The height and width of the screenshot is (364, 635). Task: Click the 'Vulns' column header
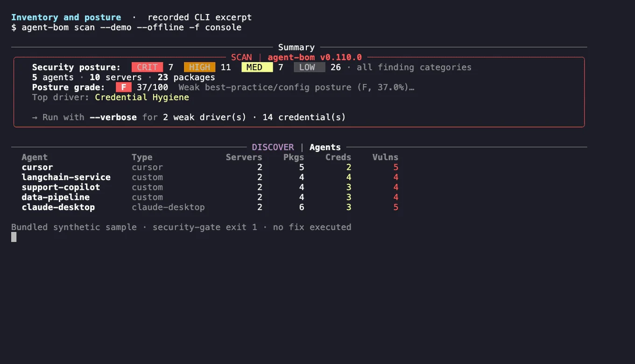[385, 157]
